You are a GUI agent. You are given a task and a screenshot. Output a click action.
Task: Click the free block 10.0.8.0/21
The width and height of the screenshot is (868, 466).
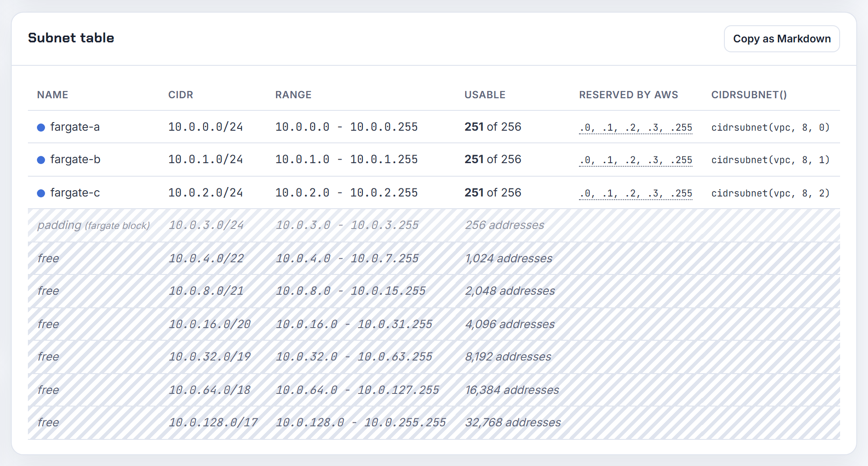coord(206,291)
